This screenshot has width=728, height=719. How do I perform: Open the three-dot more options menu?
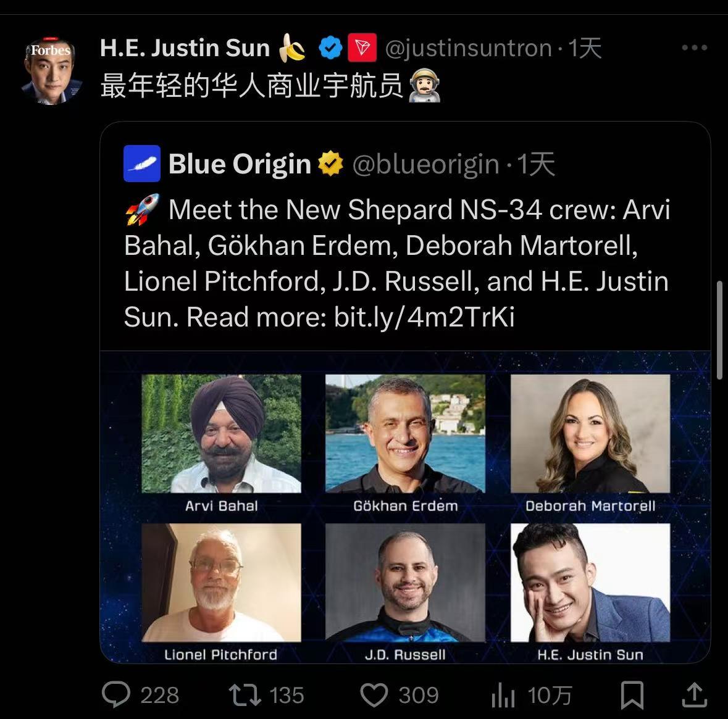[695, 48]
